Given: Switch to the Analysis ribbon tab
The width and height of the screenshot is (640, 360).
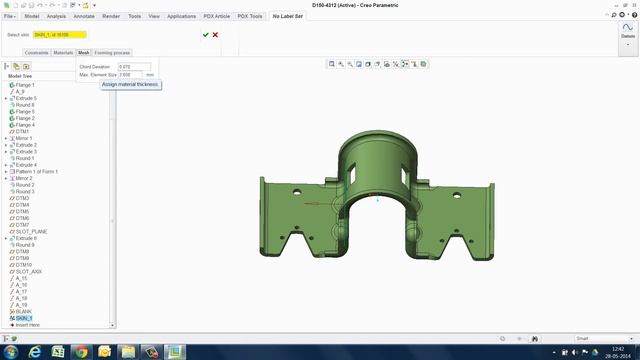Looking at the screenshot, I should tap(56, 16).
